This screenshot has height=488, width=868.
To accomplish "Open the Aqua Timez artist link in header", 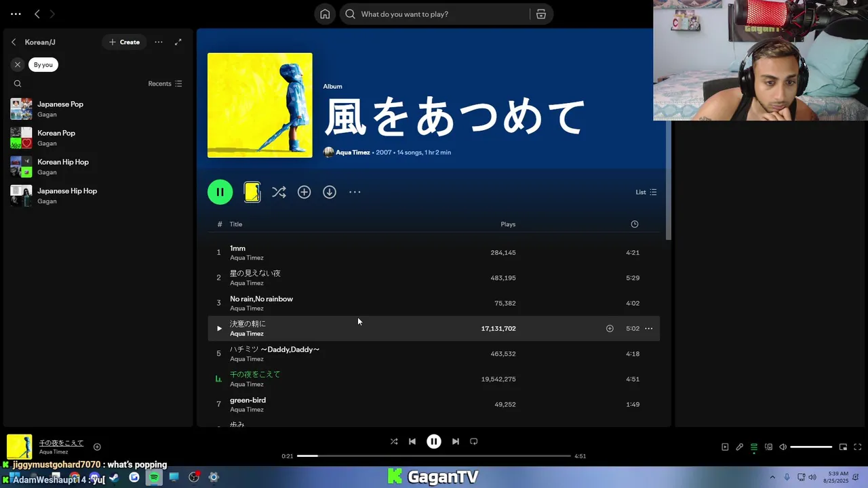I will tap(353, 152).
